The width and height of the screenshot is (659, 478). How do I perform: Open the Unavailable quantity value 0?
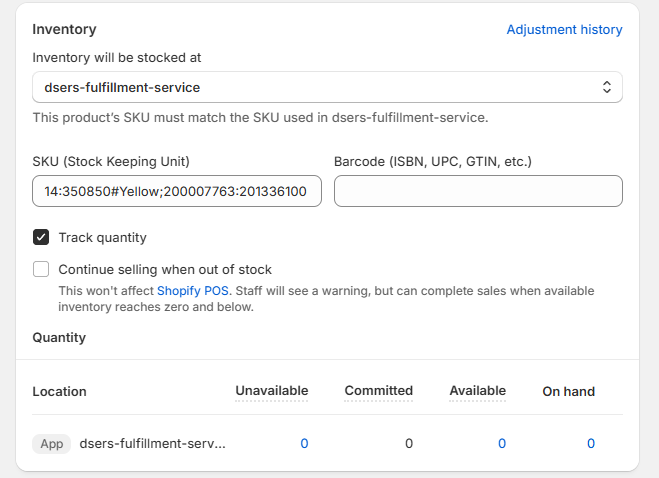304,443
